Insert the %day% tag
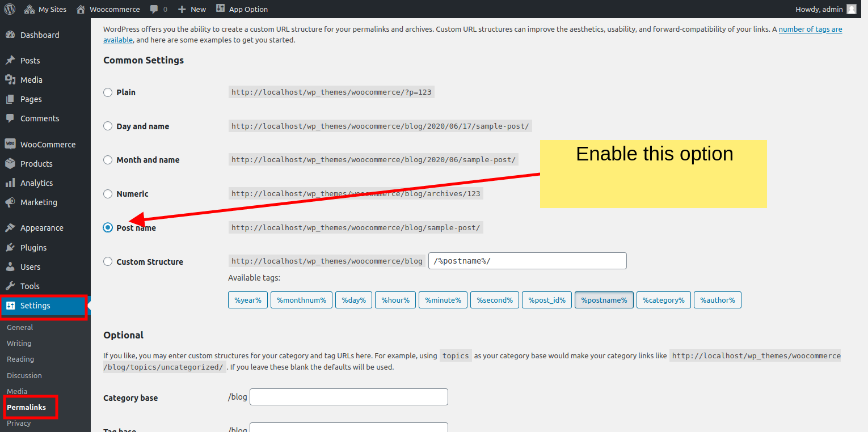This screenshot has height=432, width=868. [353, 300]
